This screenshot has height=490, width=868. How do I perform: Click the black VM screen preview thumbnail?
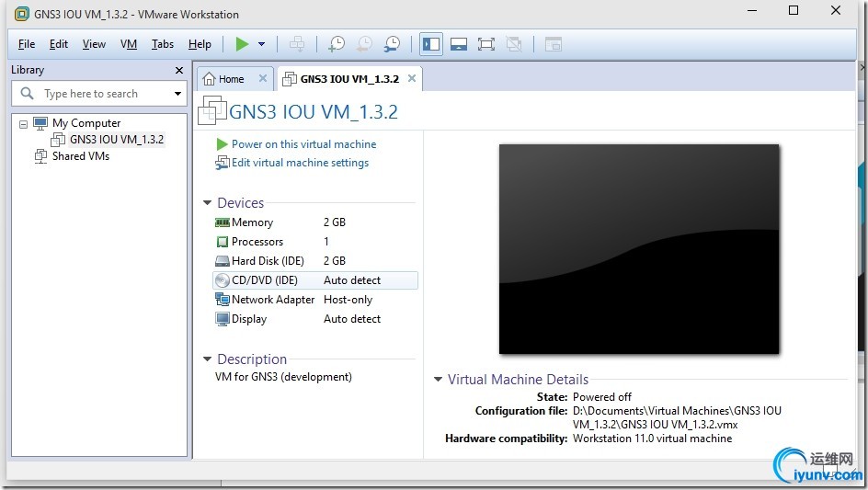(639, 248)
